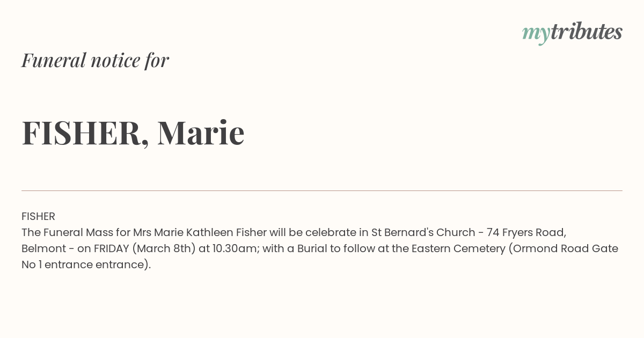The height and width of the screenshot is (338, 644).
Task: Click the '74 Fryers Road' address text
Action: click(525, 233)
